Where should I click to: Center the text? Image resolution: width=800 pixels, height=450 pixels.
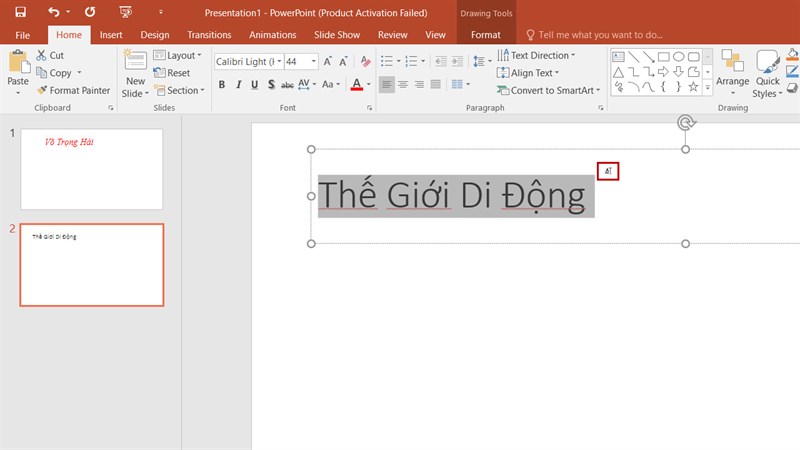tap(403, 84)
